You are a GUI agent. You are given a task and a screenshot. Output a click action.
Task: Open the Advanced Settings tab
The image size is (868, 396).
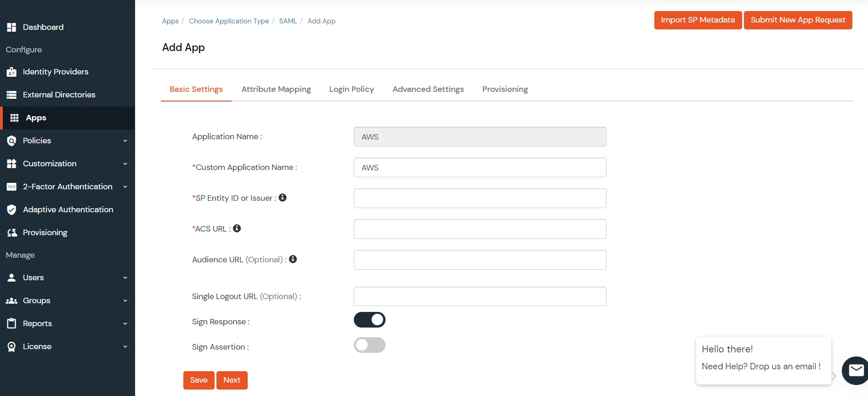click(x=428, y=89)
